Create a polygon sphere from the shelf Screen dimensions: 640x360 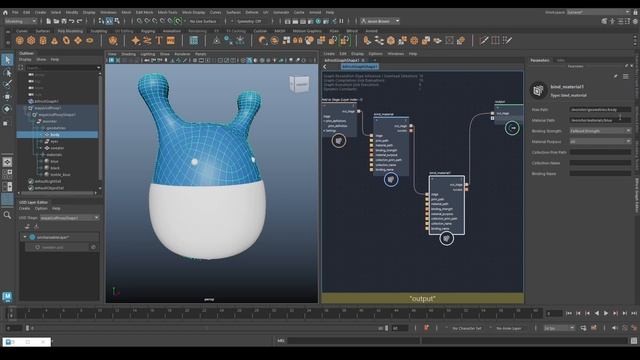coord(20,40)
